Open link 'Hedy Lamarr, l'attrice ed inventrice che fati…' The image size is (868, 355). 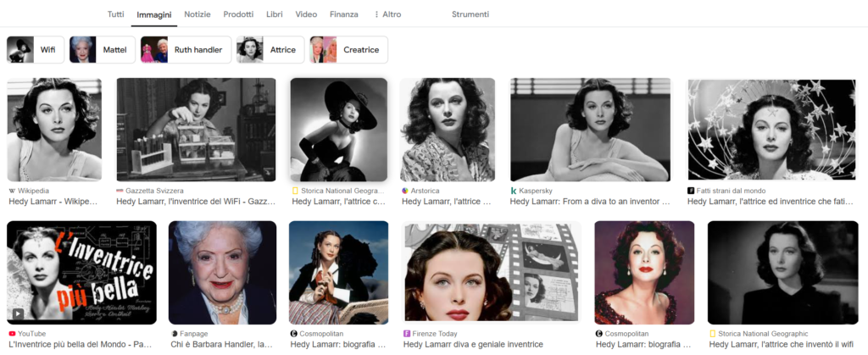(770, 202)
